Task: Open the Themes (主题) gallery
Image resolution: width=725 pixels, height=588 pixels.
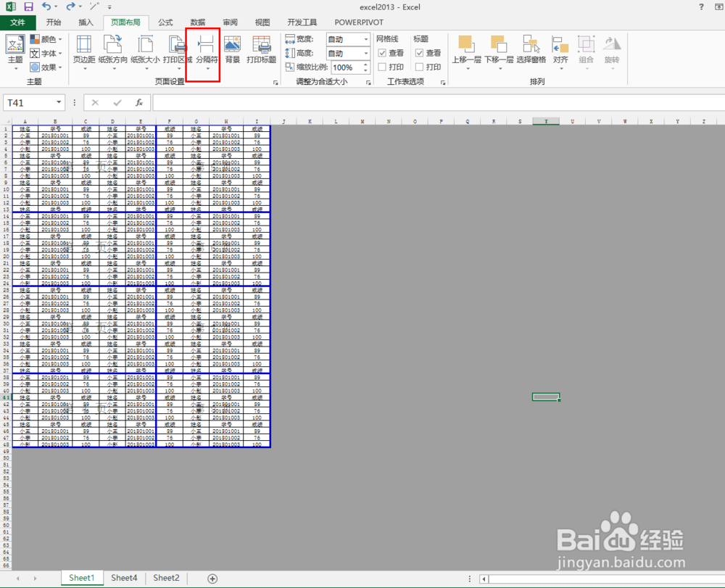Action: coord(15,53)
